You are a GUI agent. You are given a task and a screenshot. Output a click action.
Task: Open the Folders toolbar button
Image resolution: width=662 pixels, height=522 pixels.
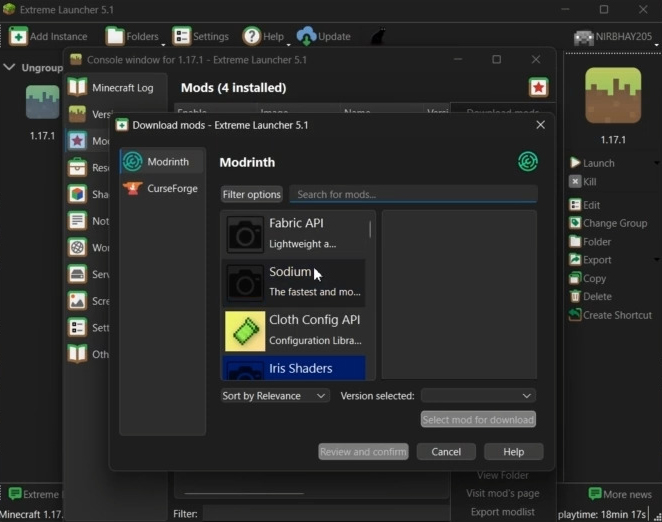[132, 36]
